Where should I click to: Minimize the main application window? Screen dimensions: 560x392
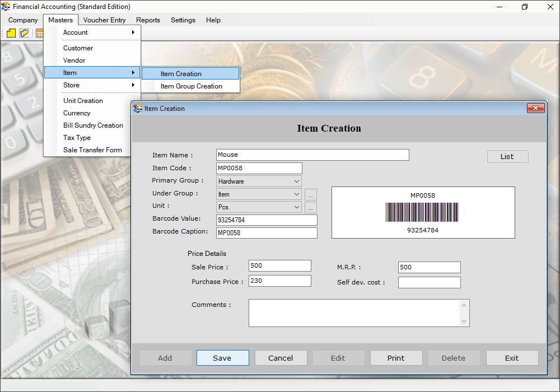(x=500, y=7)
